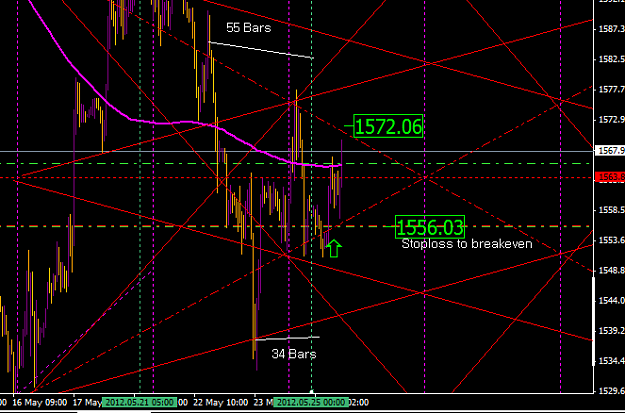Select the "34 Bars" text label
625x413 pixels.
[294, 354]
